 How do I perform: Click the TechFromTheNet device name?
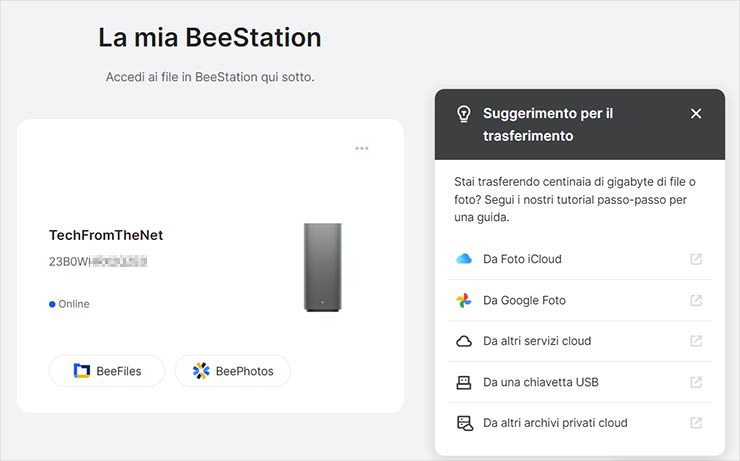[x=106, y=235]
